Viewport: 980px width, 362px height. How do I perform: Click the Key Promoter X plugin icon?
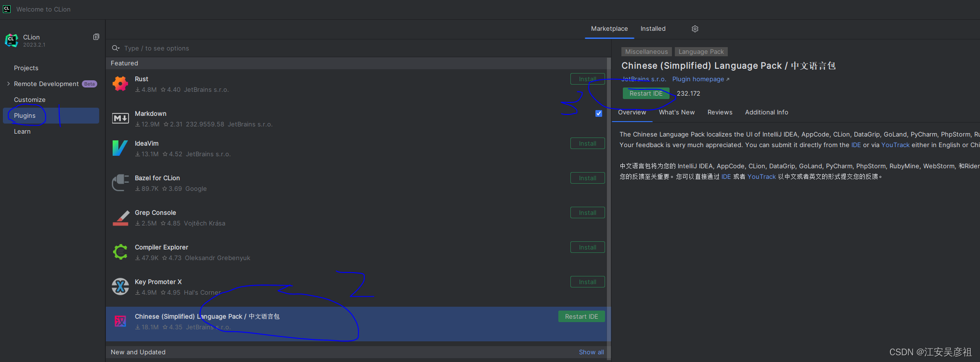point(120,287)
